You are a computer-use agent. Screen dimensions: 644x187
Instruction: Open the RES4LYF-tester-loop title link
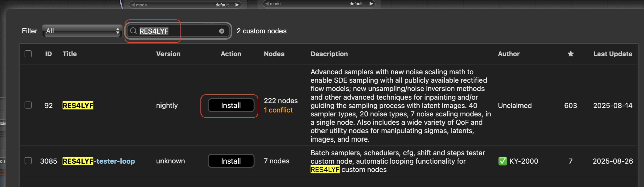99,161
